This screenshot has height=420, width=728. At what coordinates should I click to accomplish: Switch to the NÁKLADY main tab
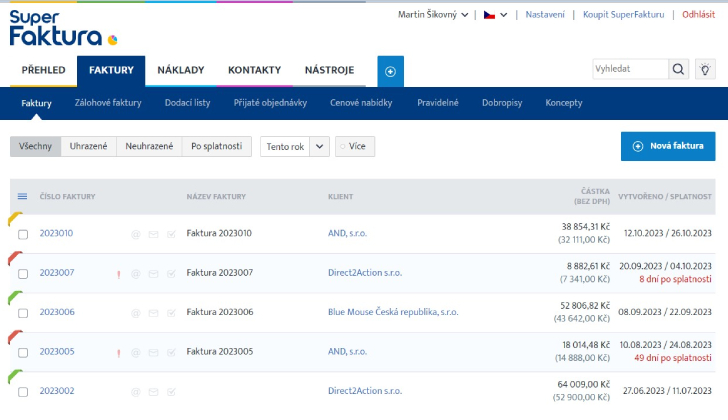(x=180, y=70)
